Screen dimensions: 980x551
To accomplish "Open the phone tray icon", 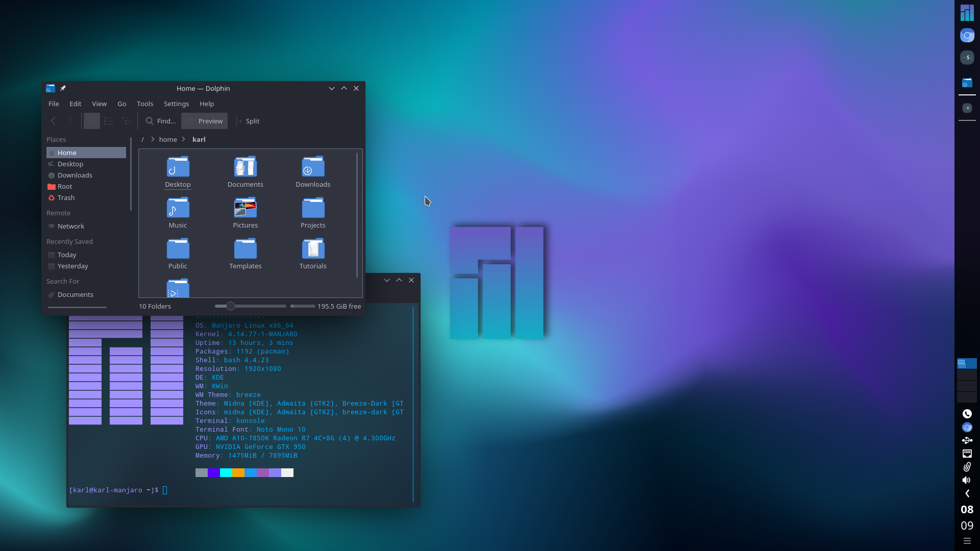I will [x=967, y=414].
